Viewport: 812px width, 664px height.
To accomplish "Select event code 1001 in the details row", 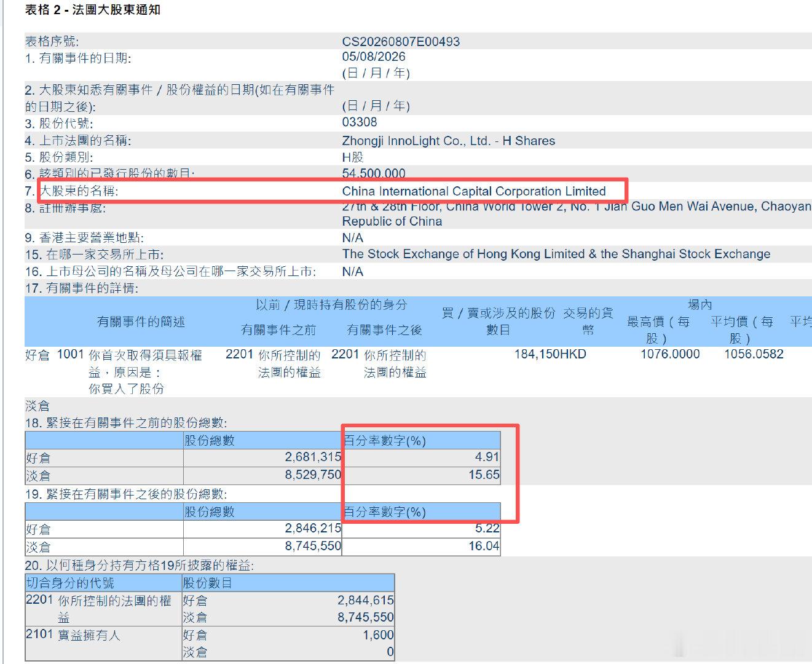I will point(70,354).
